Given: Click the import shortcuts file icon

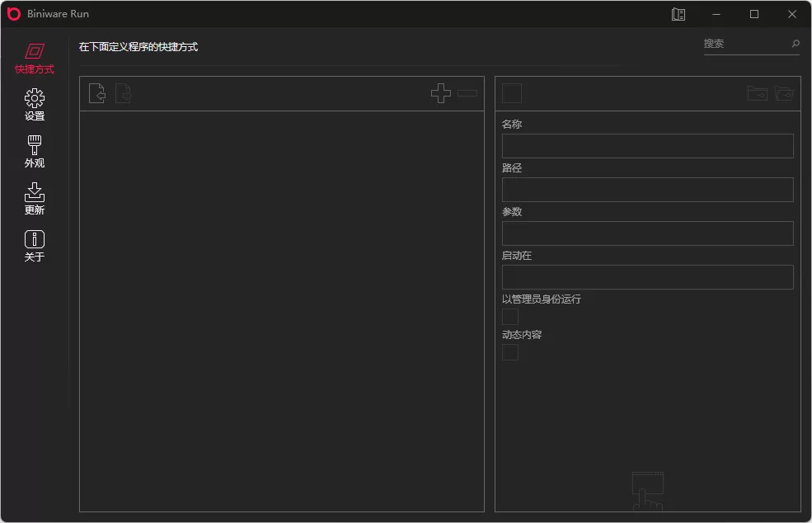Looking at the screenshot, I should pyautogui.click(x=96, y=93).
